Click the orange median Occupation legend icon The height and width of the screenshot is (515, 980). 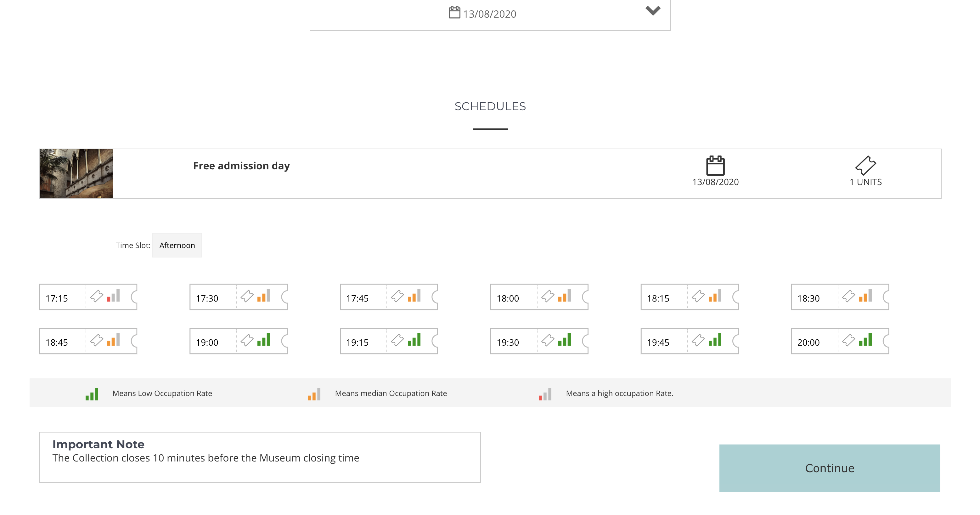pos(314,394)
